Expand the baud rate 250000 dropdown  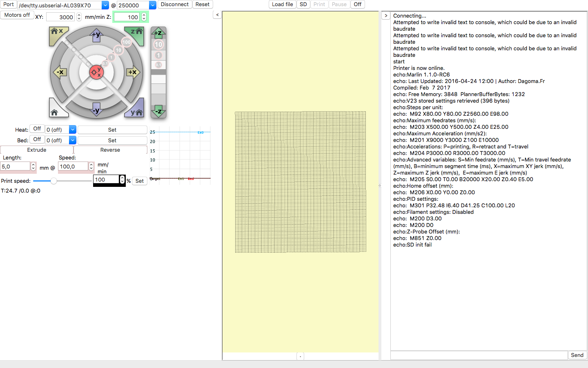(152, 5)
